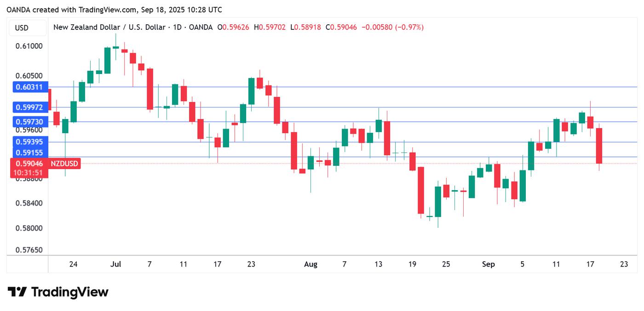Click the latest red candle body

pyautogui.click(x=599, y=146)
